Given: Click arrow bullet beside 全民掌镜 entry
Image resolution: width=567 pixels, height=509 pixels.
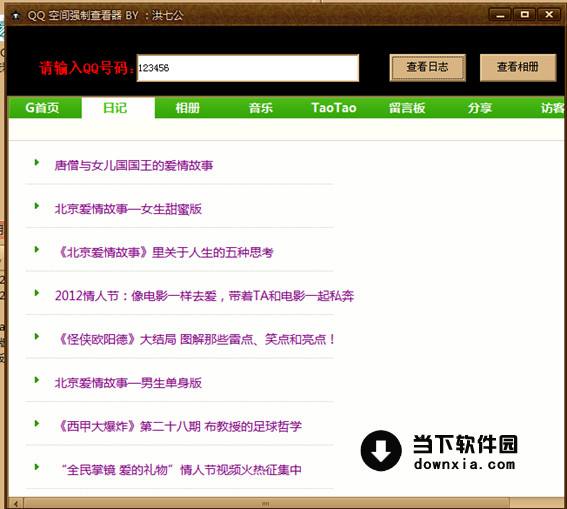Looking at the screenshot, I should pos(37,467).
